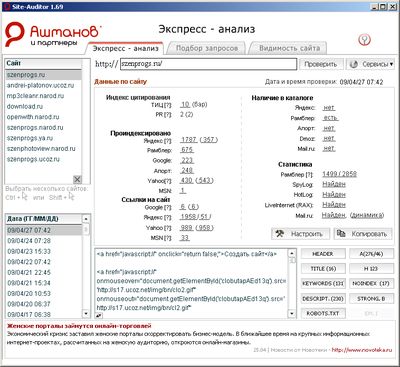
Task: Open the Рамблер indexed 675 link
Action: click(187, 150)
